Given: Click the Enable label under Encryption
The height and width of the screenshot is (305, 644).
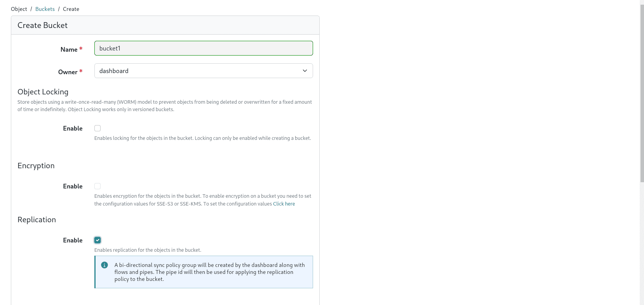Looking at the screenshot, I should pos(73,186).
